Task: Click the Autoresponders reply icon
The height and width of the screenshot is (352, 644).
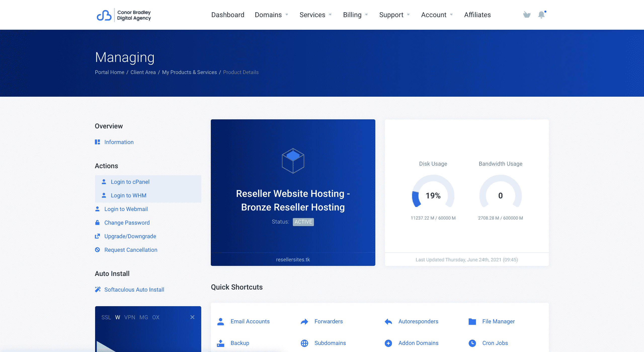Action: tap(388, 322)
